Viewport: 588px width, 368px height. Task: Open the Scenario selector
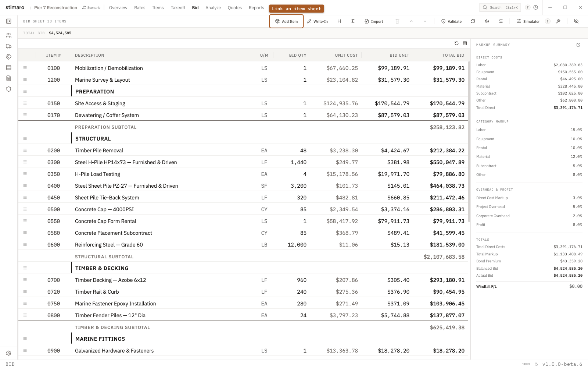(x=91, y=8)
